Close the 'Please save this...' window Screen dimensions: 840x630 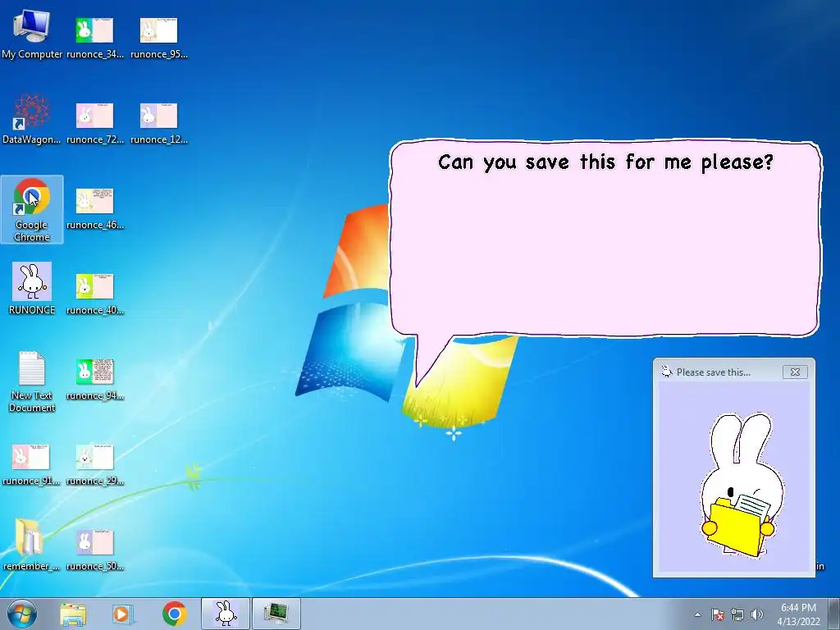click(x=795, y=372)
